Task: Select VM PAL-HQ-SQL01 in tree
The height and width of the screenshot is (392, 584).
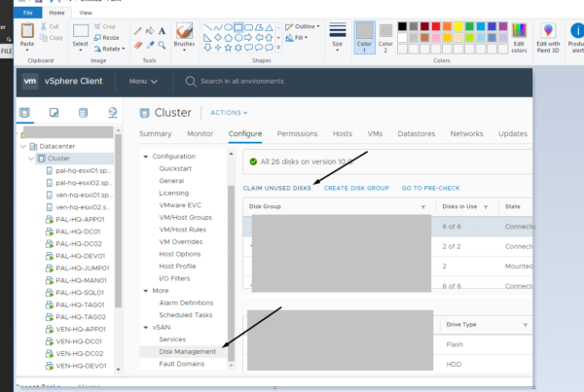Action: 80,293
